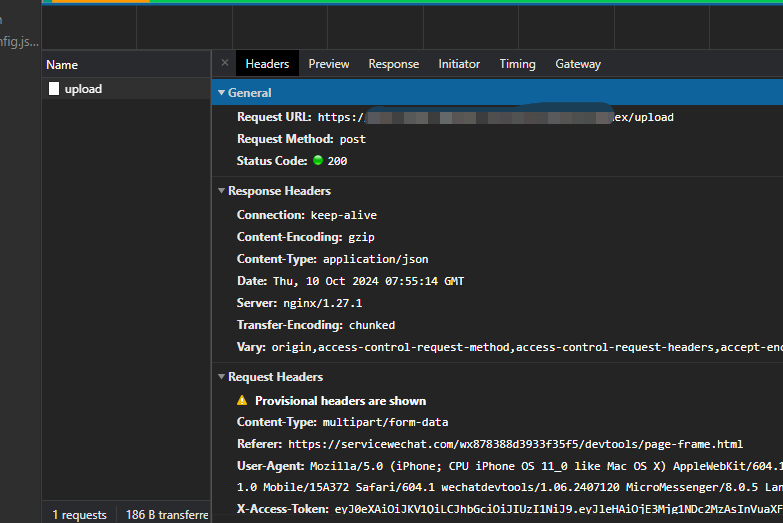Click the Transfer-Encoding chunked value
This screenshot has height=523, width=783.
click(x=372, y=325)
